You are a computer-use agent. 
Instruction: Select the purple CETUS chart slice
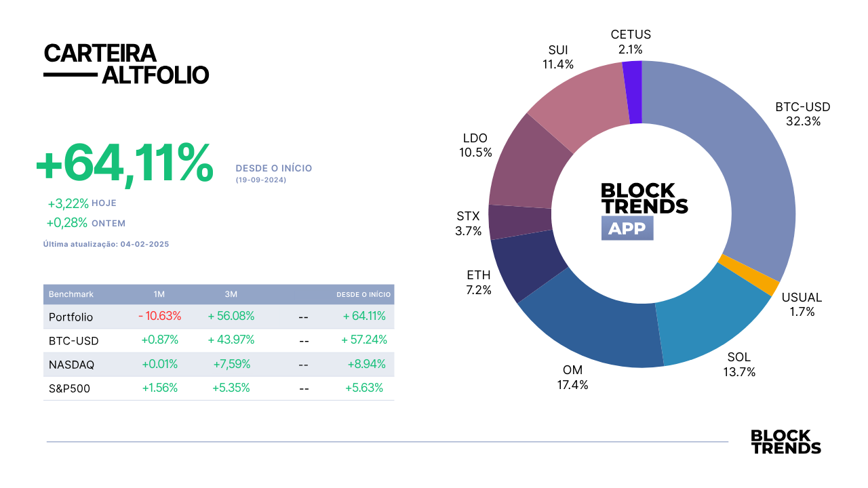point(632,92)
